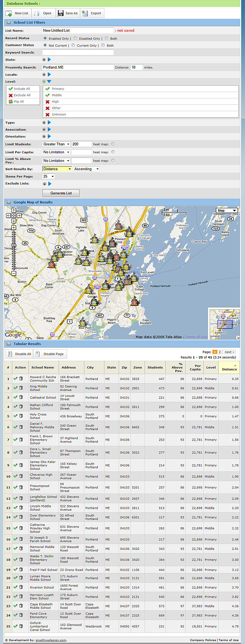The height and width of the screenshot is (644, 245).
Task: Choose Current Only customer status
Action: tap(73, 45)
